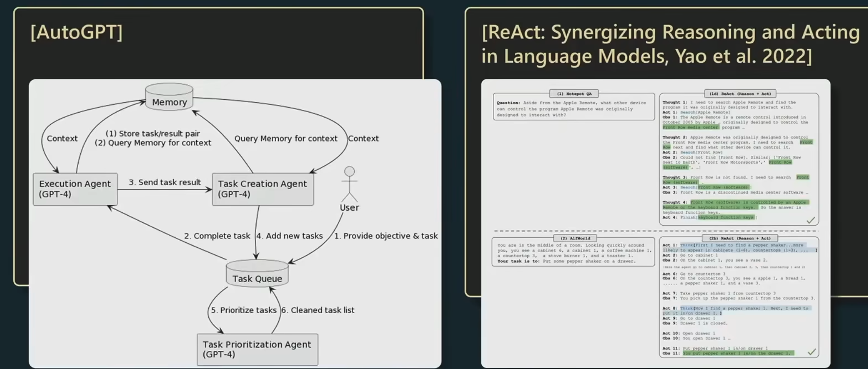
Task: Click the checkmark in the HotpotQA ReAct panel
Action: tap(810, 220)
